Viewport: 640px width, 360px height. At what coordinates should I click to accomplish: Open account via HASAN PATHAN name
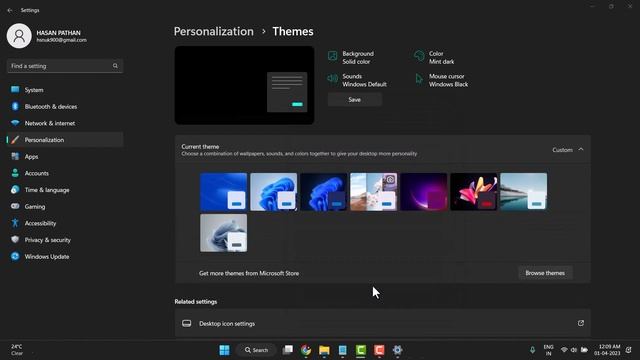[x=58, y=33]
